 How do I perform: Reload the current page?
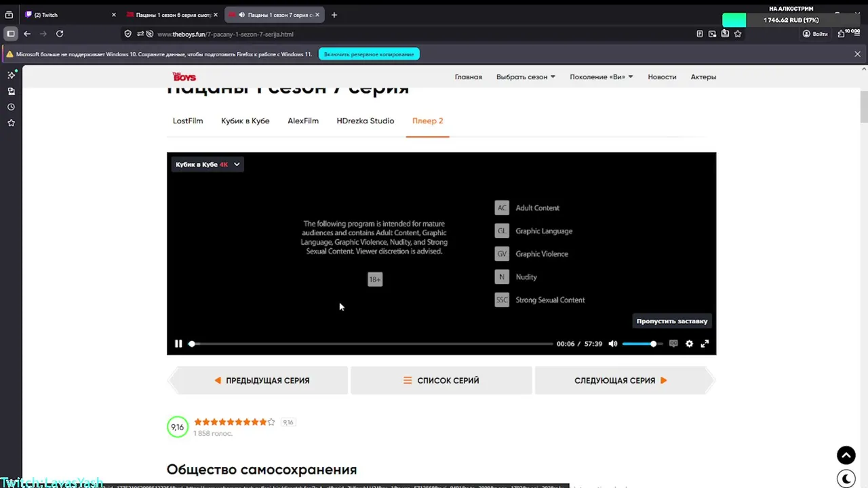point(60,34)
